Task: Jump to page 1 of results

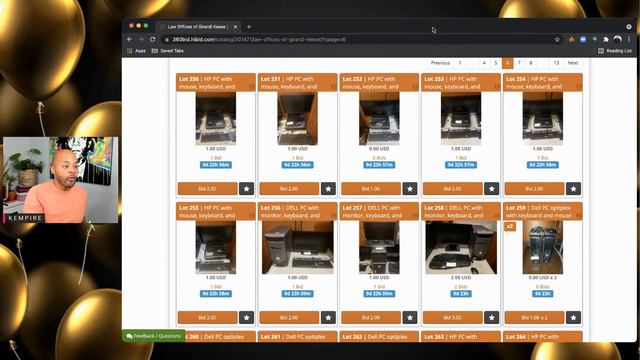Action: click(460, 63)
